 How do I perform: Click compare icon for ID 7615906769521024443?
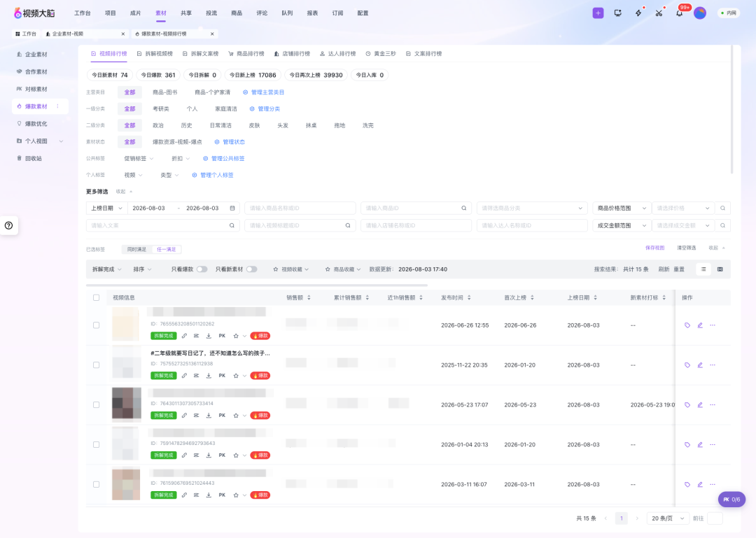[x=196, y=495]
